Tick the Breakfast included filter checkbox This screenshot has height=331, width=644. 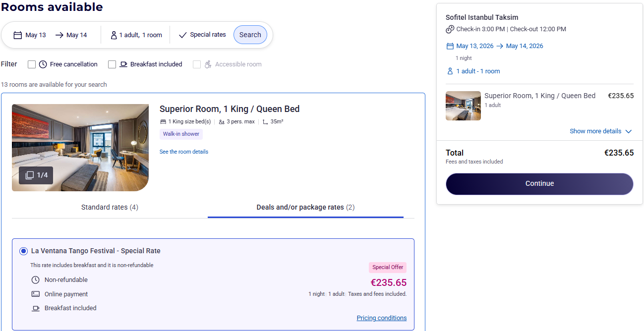click(x=112, y=64)
